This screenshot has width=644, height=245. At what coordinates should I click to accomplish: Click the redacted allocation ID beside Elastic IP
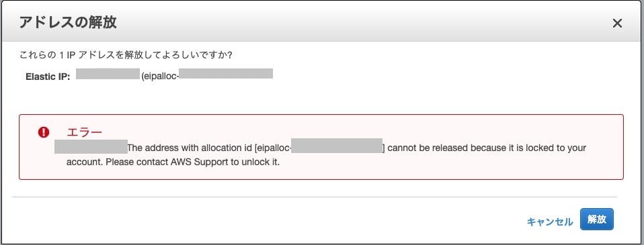[x=227, y=73]
